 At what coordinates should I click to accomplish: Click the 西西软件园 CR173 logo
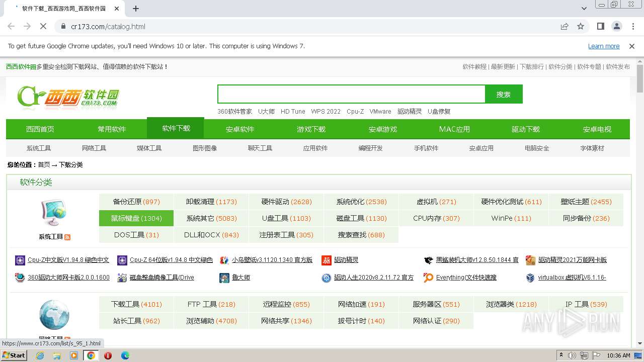[x=68, y=98]
